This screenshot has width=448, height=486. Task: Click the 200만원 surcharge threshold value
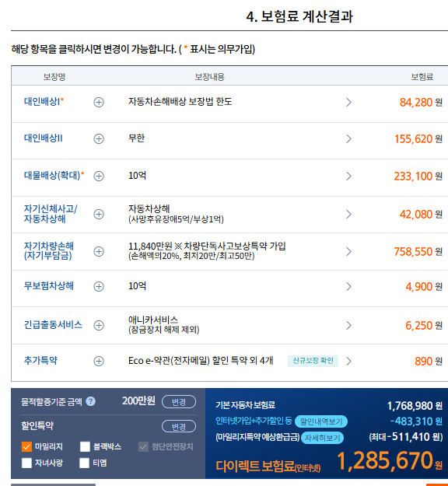coord(138,401)
